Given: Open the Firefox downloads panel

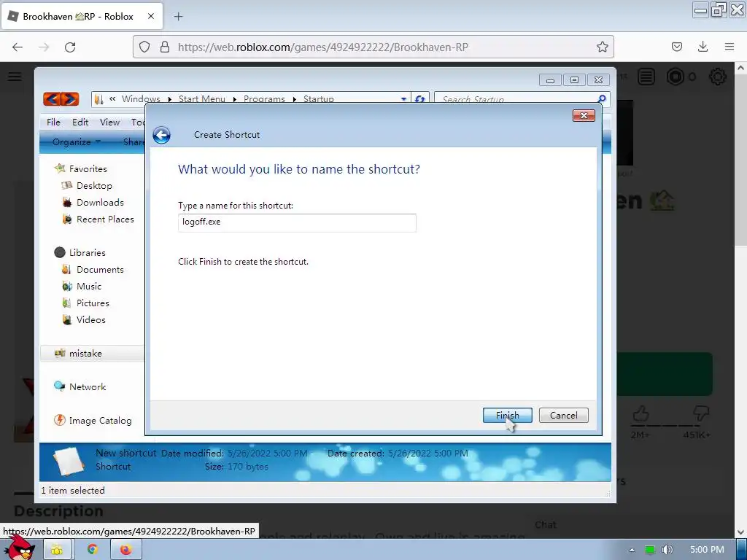Looking at the screenshot, I should tap(703, 47).
